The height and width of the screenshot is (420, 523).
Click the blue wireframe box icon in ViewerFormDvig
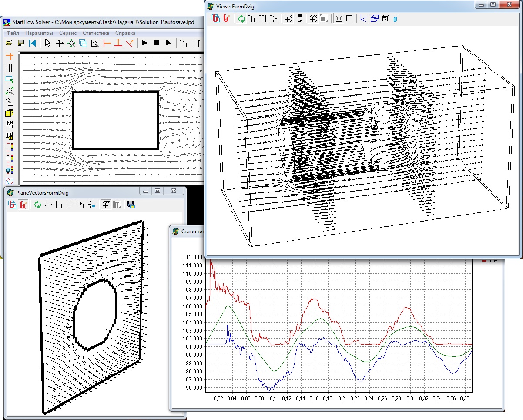(x=375, y=18)
